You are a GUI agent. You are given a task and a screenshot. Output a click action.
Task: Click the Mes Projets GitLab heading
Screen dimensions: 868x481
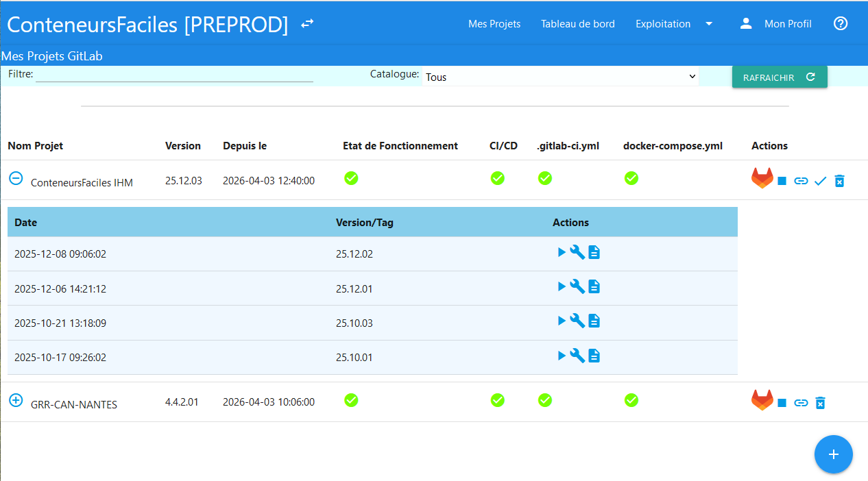coord(52,56)
